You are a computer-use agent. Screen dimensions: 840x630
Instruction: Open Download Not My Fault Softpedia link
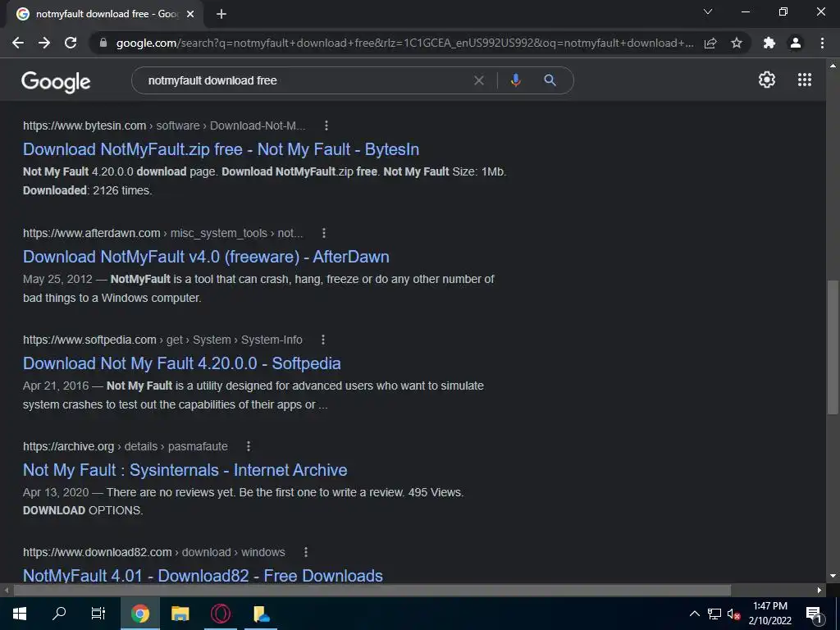[181, 363]
